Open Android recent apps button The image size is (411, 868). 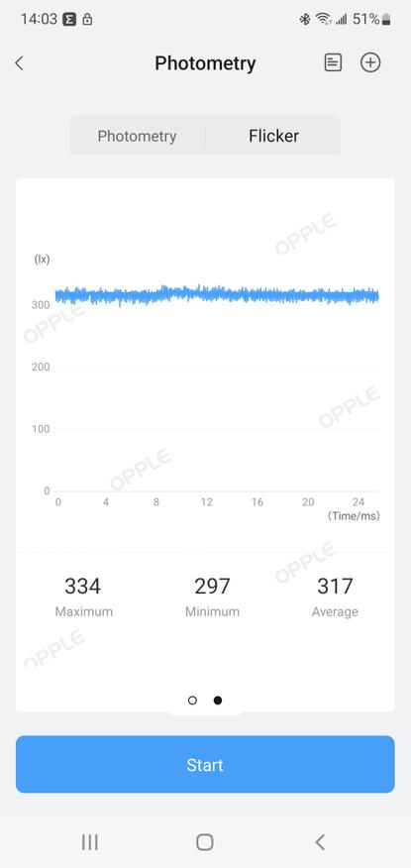click(x=89, y=842)
